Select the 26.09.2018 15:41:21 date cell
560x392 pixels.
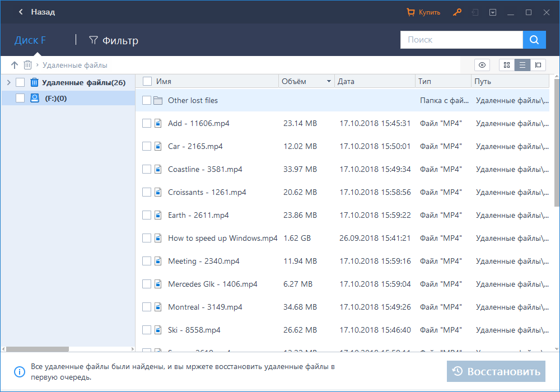[375, 238]
